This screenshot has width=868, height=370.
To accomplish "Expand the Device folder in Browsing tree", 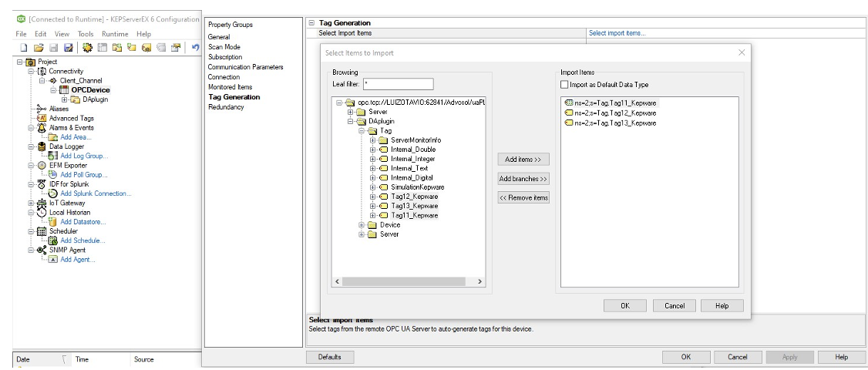I will coord(362,225).
